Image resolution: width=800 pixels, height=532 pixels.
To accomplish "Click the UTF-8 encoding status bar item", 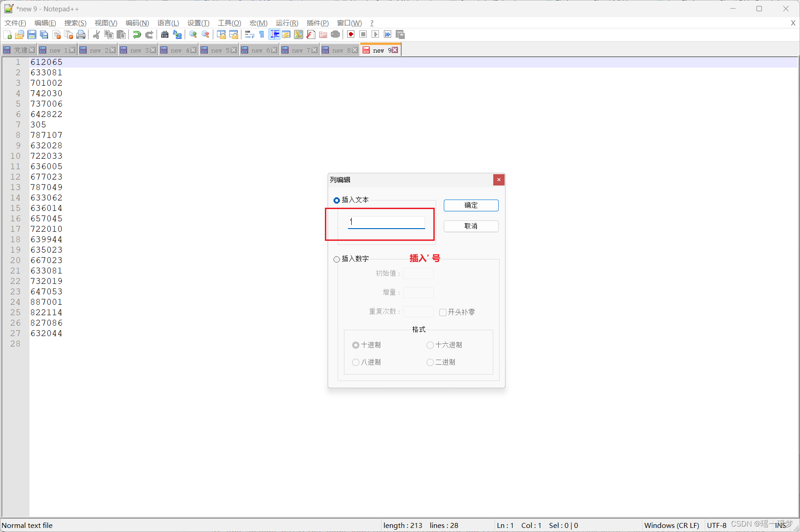I will click(x=716, y=525).
